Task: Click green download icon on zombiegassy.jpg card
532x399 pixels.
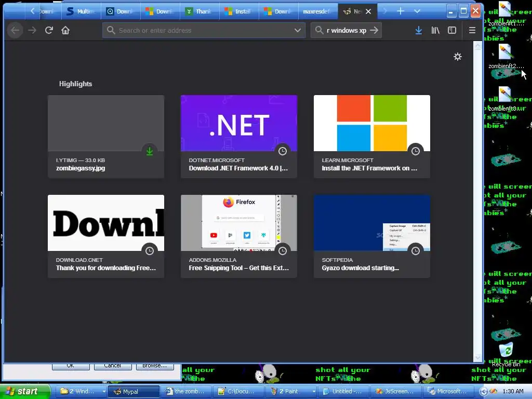Action: tap(150, 151)
